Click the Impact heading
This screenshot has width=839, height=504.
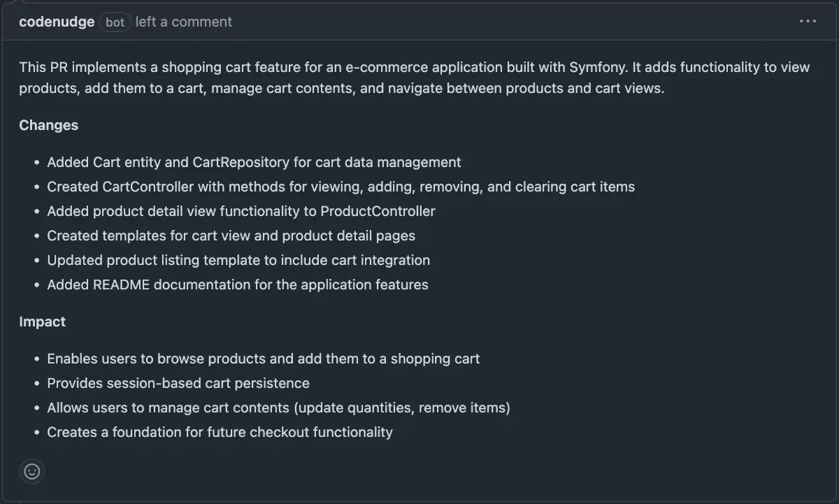[43, 322]
